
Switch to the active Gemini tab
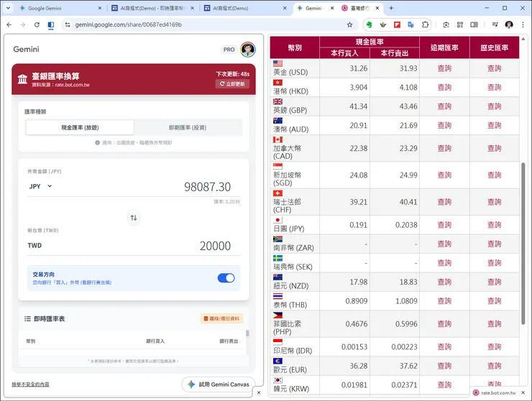pos(314,8)
